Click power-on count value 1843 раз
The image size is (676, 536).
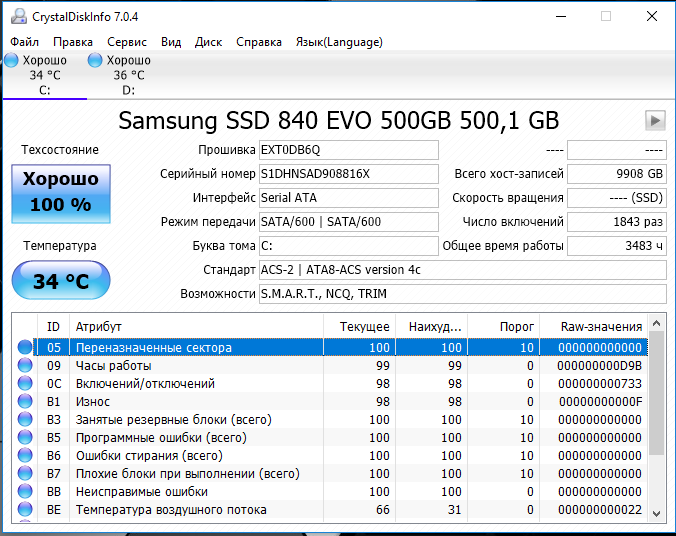click(x=617, y=222)
